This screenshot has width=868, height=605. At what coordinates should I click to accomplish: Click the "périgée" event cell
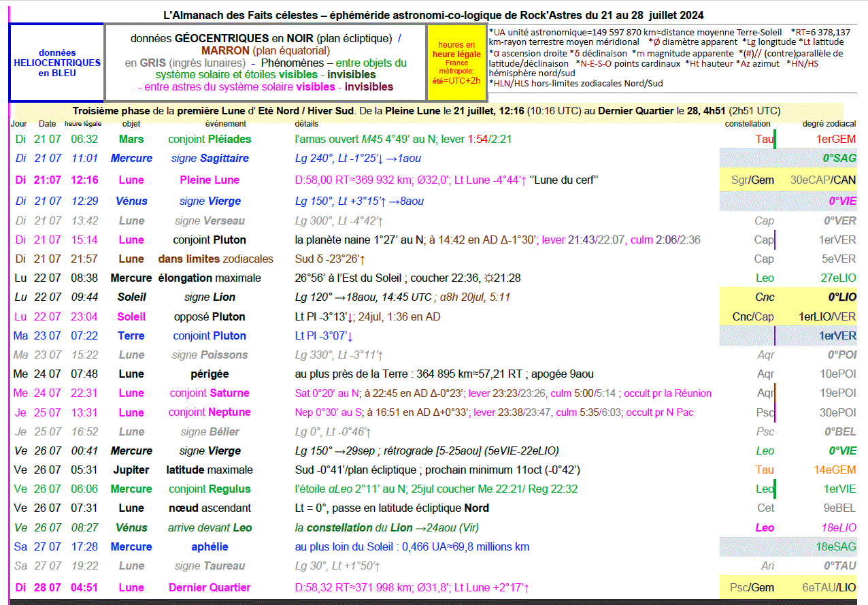pos(210,374)
